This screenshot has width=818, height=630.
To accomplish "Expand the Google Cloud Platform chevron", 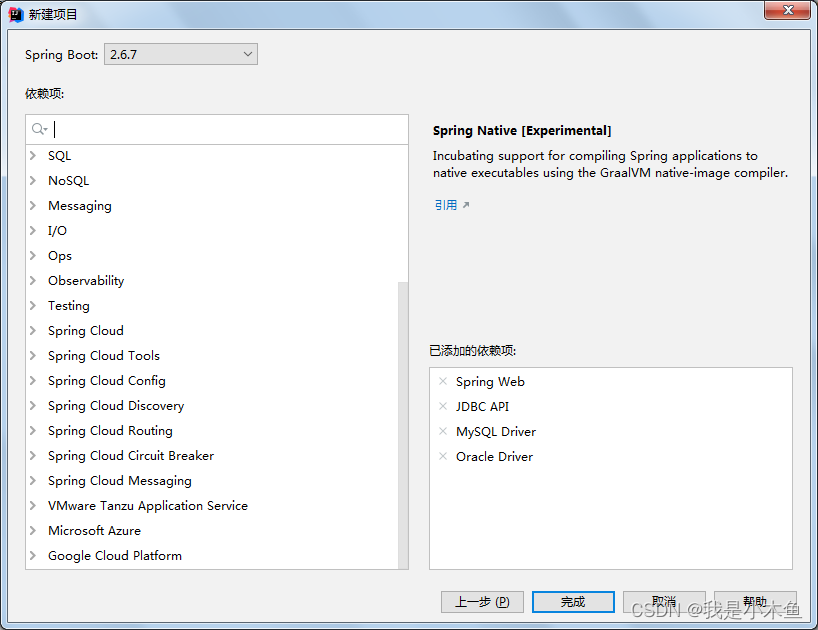I will (x=33, y=556).
